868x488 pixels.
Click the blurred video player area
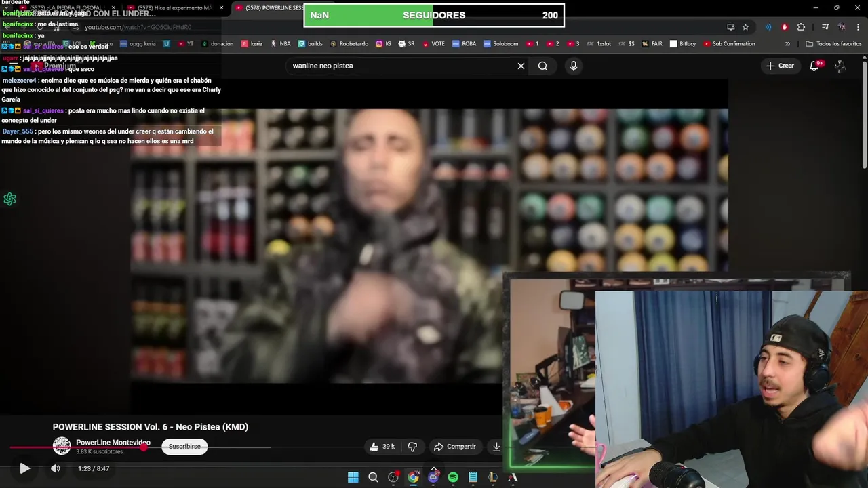429,245
